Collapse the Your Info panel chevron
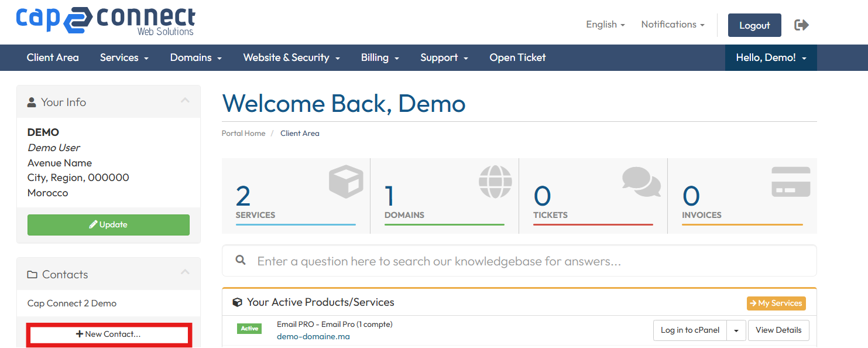The width and height of the screenshot is (868, 348). click(x=185, y=101)
